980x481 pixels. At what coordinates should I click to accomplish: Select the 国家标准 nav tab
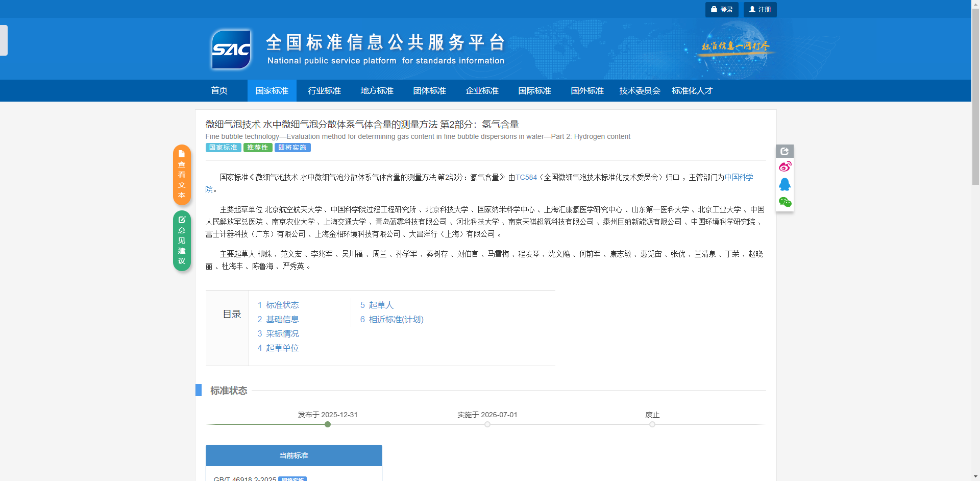point(272,90)
